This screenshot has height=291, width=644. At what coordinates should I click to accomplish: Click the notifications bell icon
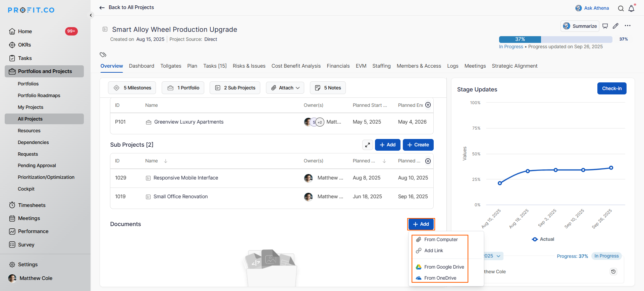click(x=631, y=8)
